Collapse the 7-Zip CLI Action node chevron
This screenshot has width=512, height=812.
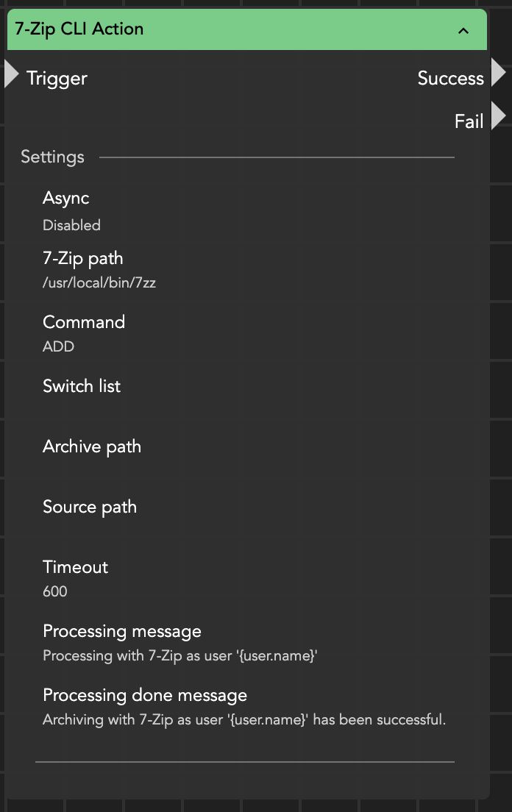[x=463, y=30]
